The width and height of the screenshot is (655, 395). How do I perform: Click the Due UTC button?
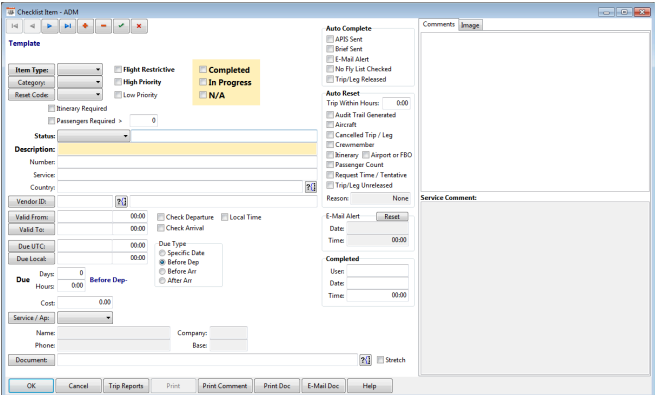point(31,246)
